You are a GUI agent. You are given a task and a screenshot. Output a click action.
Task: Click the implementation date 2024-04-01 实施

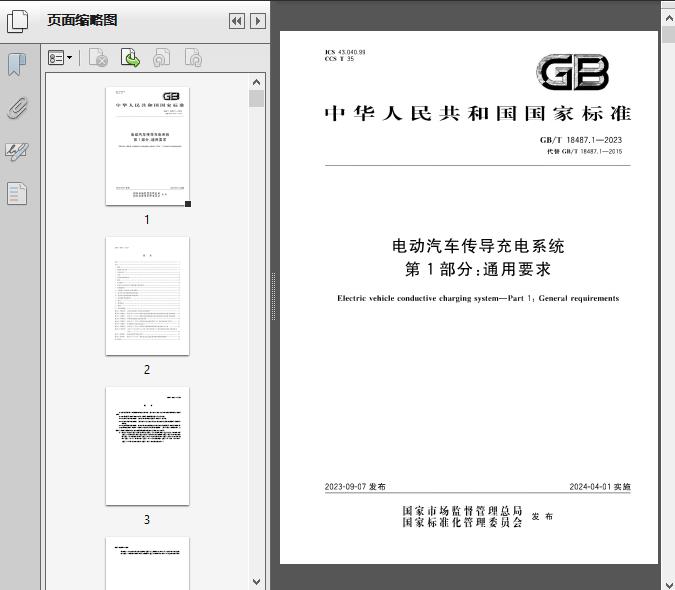tap(600, 487)
